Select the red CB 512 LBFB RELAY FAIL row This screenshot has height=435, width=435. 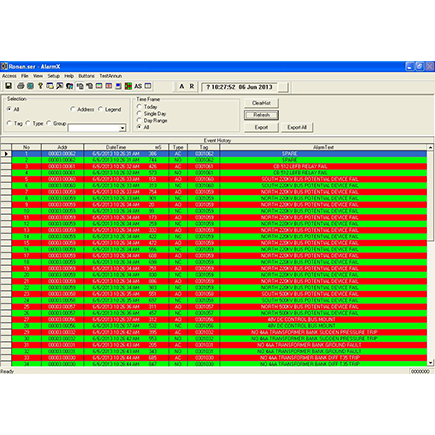coord(219,166)
